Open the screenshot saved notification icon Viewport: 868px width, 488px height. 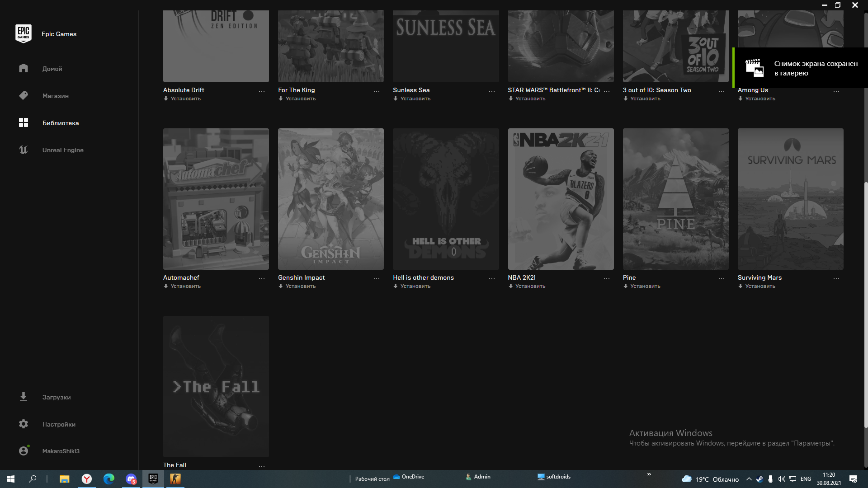754,68
